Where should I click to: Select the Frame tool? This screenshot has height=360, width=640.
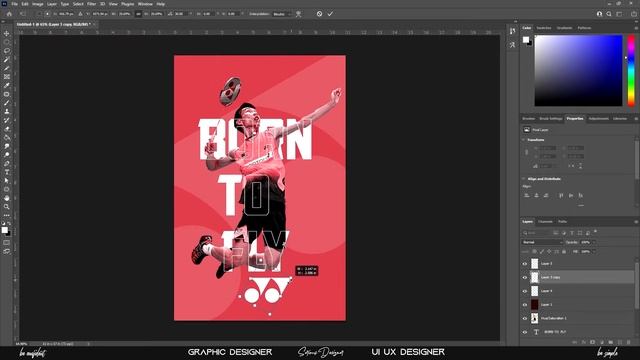click(7, 77)
